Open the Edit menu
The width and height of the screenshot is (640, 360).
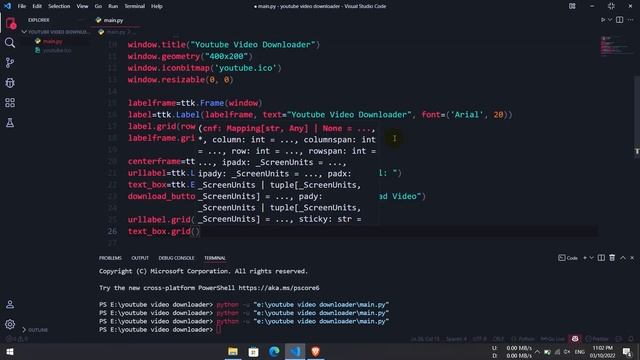pyautogui.click(x=37, y=6)
